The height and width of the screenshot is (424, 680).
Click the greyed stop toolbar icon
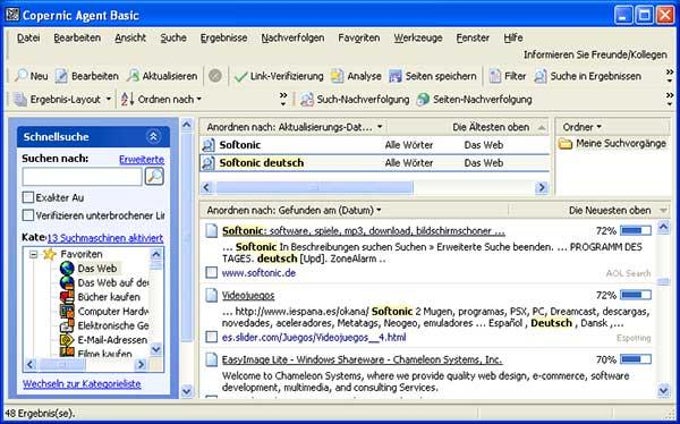(215, 76)
